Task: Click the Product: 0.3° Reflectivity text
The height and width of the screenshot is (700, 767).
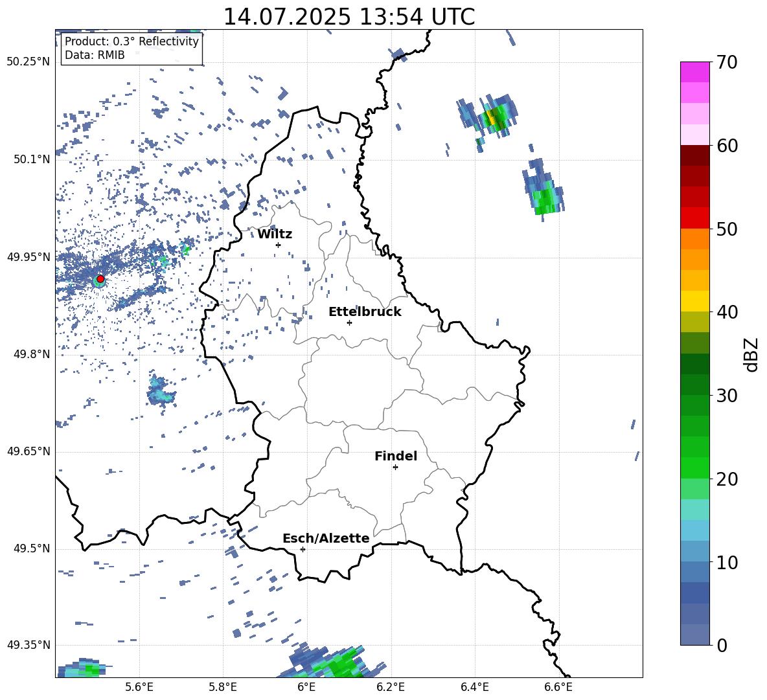Action: click(x=132, y=41)
